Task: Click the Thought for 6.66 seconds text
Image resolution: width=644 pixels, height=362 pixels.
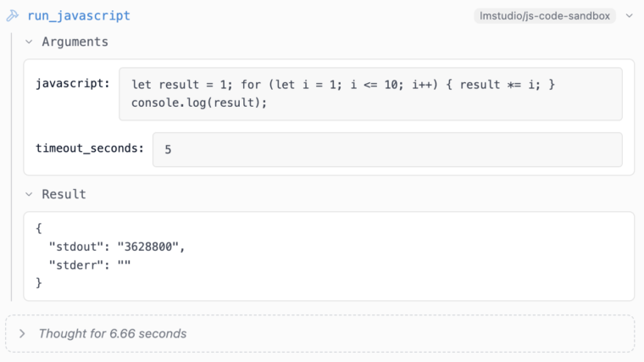Action: tap(113, 334)
